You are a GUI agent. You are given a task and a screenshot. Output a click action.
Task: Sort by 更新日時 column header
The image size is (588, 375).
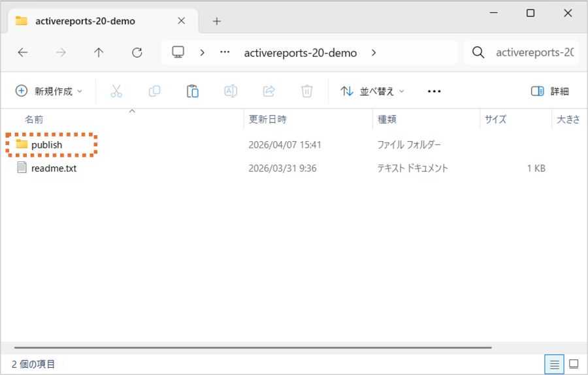267,120
